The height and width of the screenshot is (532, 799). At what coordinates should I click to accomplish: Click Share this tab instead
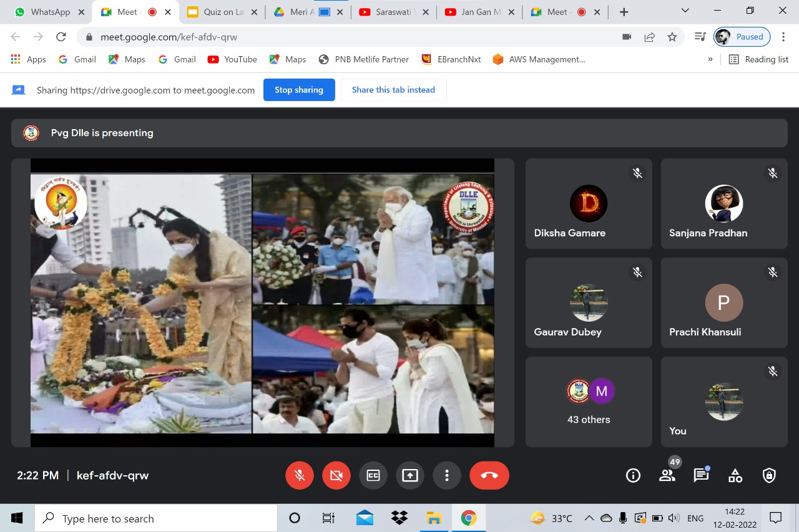pos(393,90)
